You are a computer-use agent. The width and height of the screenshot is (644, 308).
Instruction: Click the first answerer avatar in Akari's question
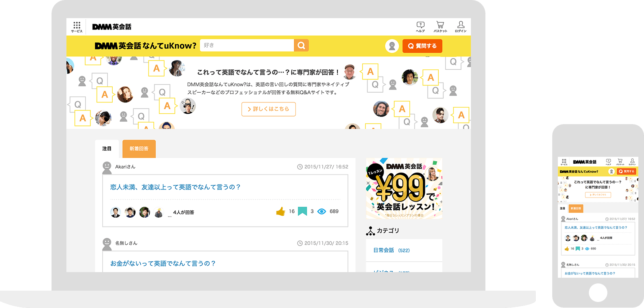(116, 212)
